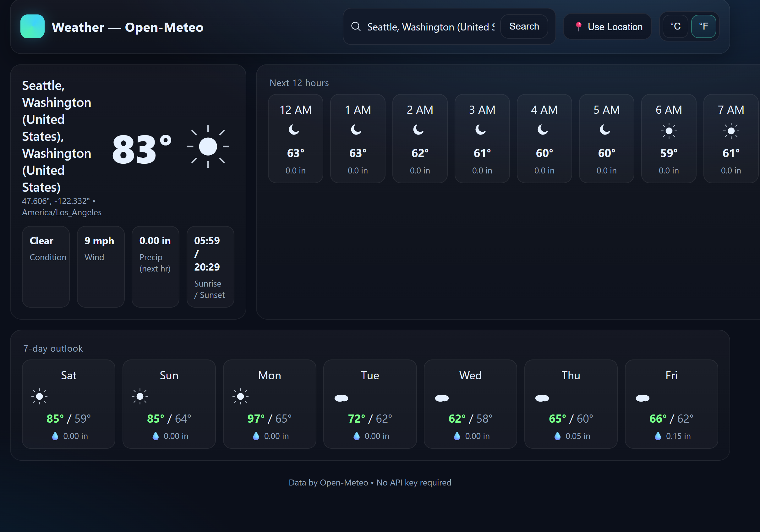This screenshot has height=532, width=760.
Task: Click the Use Location button
Action: (607, 26)
